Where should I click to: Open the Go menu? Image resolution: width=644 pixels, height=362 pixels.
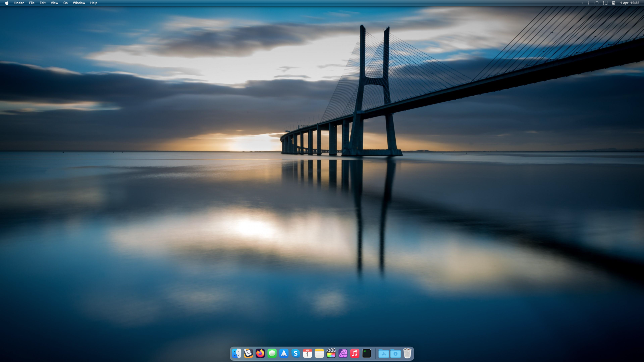point(65,3)
